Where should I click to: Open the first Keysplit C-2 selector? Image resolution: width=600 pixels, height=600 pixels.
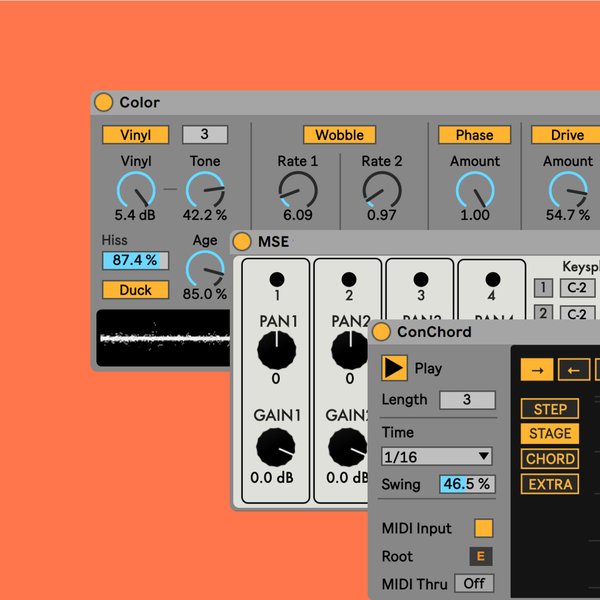[575, 289]
